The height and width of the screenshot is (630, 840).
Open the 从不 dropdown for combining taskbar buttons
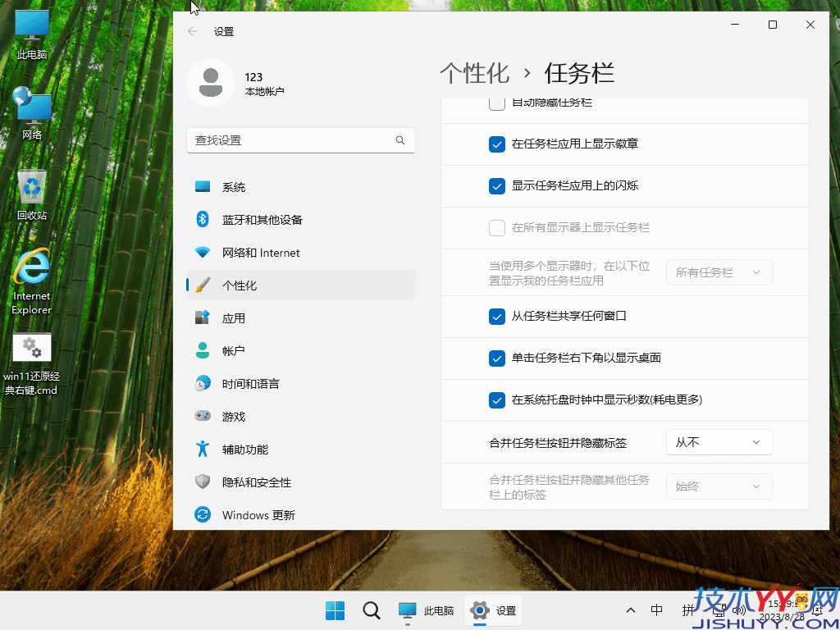(718, 441)
